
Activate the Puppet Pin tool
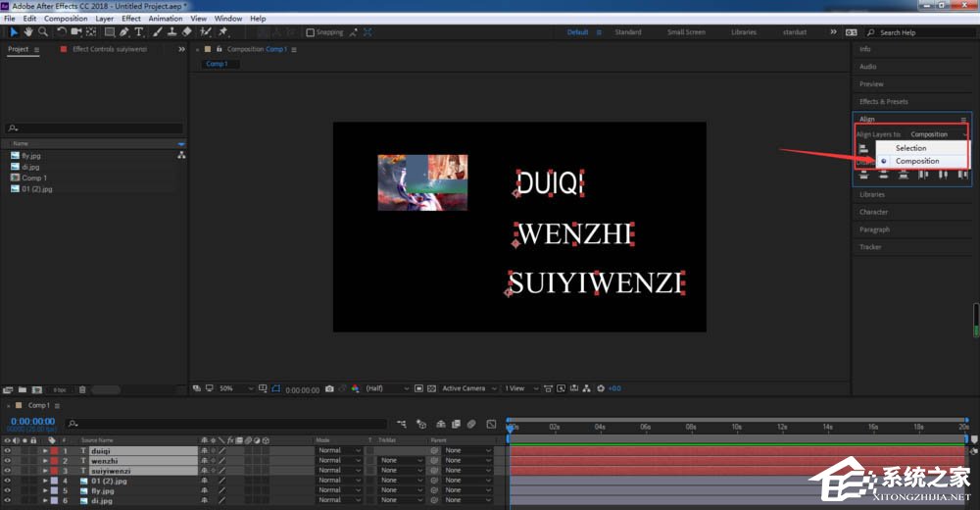coord(222,31)
